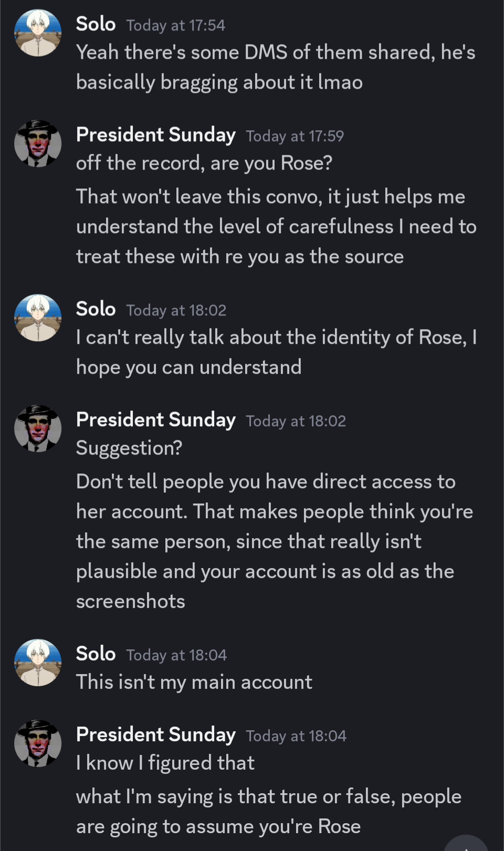Tap Solo username on "main account" message

pos(96,654)
